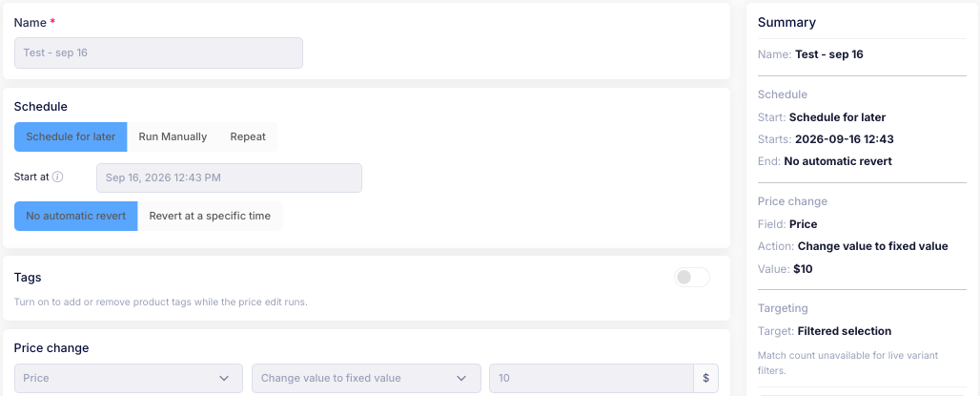The image size is (980, 396).
Task: Click the Test - sep 16 name in Summary
Action: [828, 54]
